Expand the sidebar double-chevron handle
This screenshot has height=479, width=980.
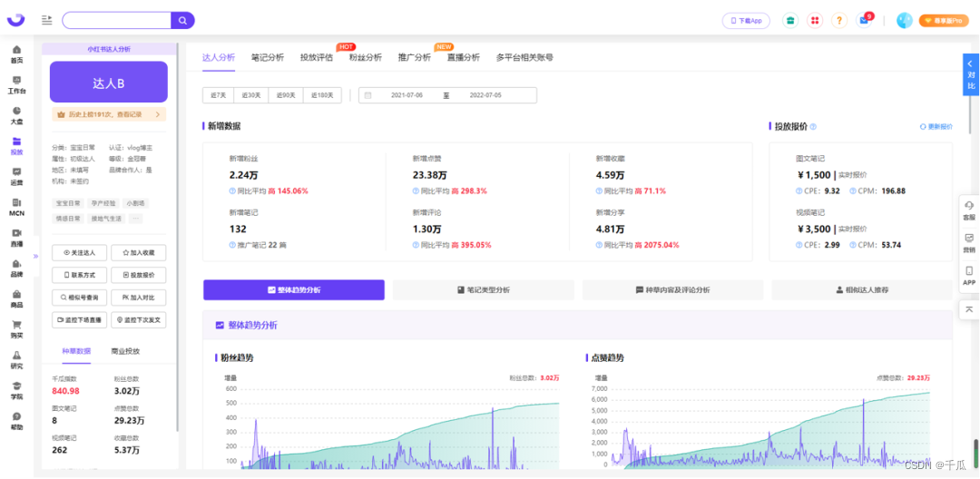tap(35, 256)
